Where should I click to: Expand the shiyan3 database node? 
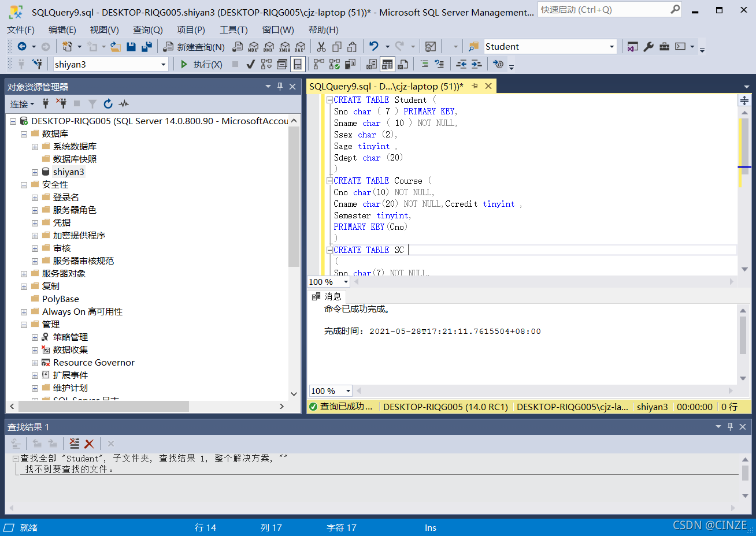pos(35,172)
